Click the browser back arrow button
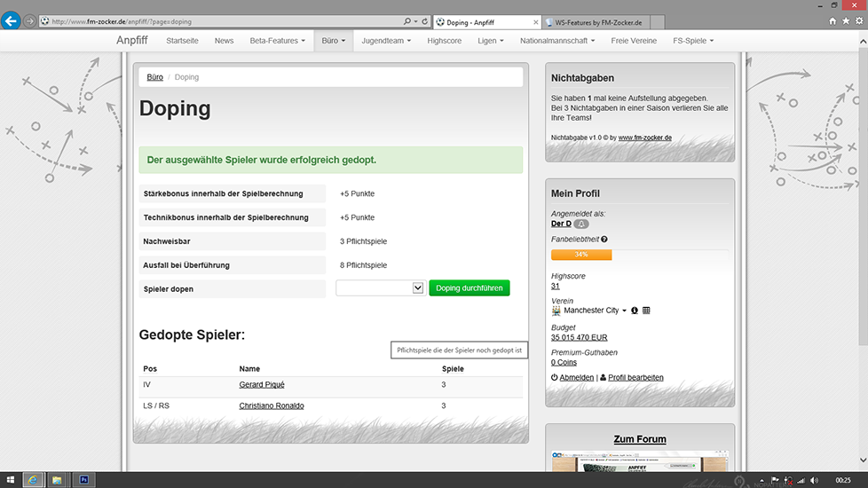 click(x=11, y=20)
